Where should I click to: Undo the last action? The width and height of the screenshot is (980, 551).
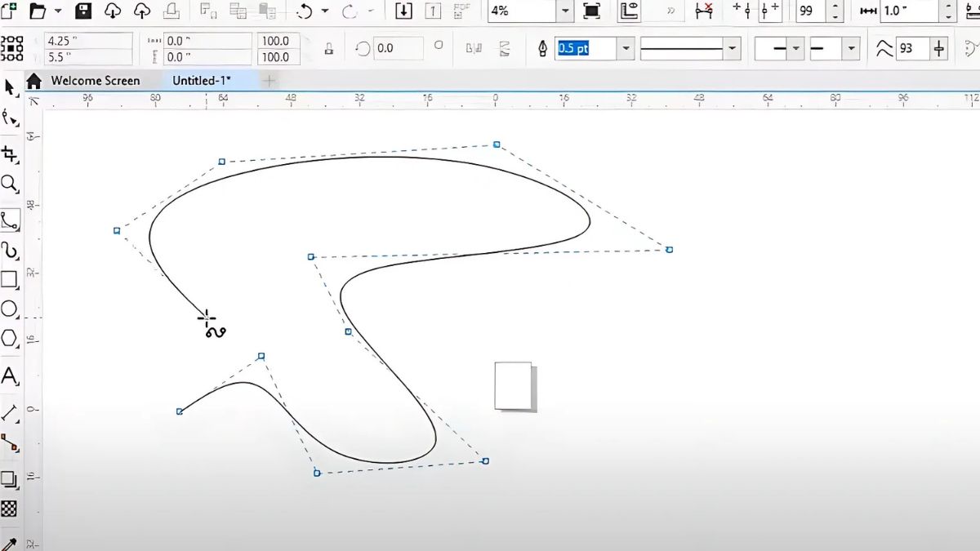tap(305, 11)
